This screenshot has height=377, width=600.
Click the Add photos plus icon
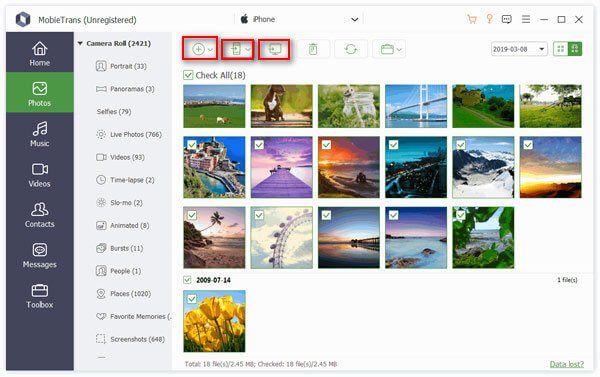(x=198, y=49)
